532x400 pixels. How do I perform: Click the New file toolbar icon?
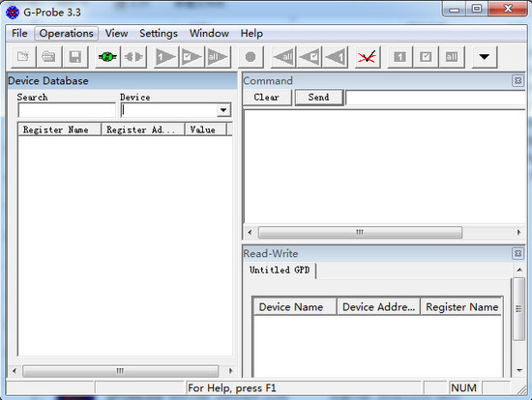pyautogui.click(x=23, y=57)
